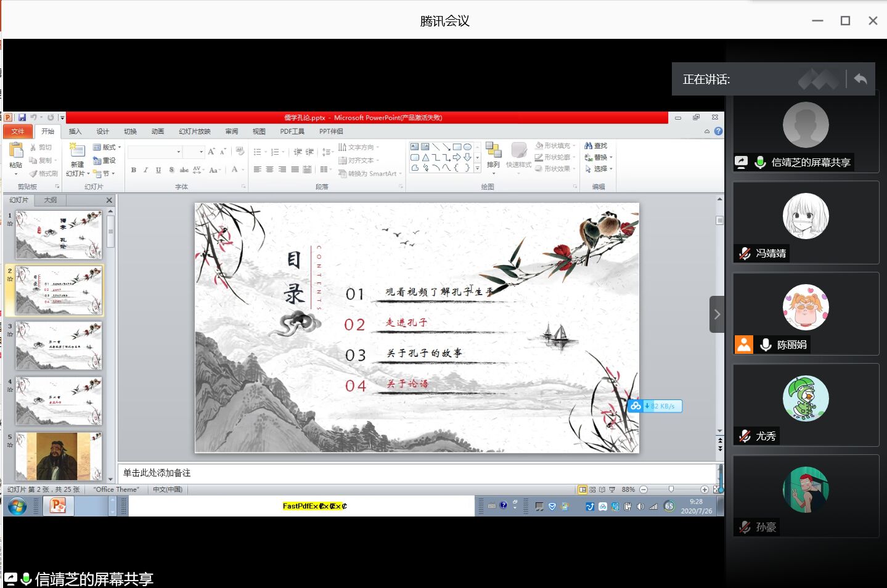Toggle Italic formatting in the font group
The width and height of the screenshot is (887, 588).
[x=146, y=170]
